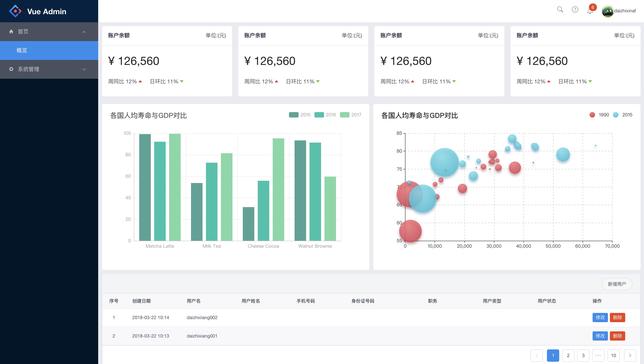Open notifications bell with badge 6
The image size is (644, 364).
tap(590, 11)
